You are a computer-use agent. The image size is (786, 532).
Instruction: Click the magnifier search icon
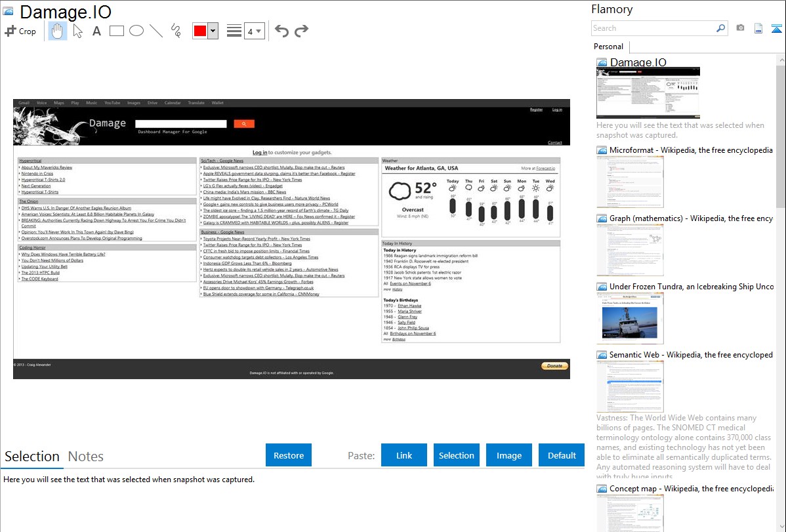(x=720, y=28)
